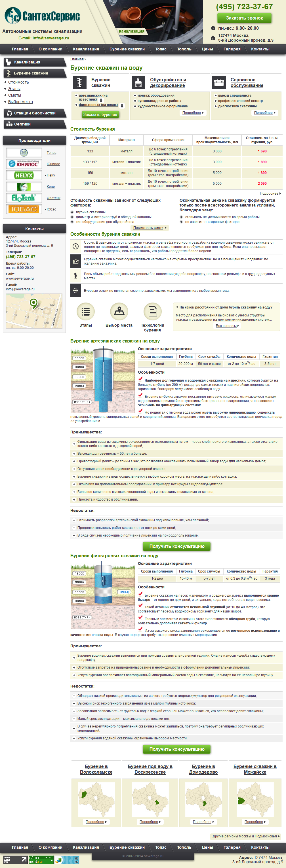Click www.sewerage.ru in contacts block

20,279
